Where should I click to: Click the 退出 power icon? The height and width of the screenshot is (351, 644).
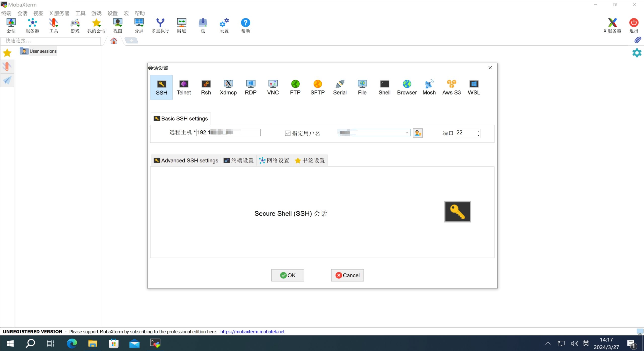(634, 26)
